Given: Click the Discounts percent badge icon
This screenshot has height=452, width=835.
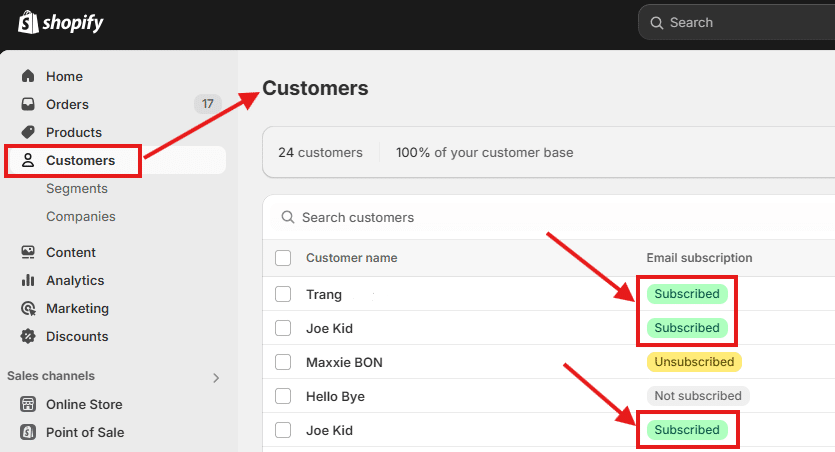Looking at the screenshot, I should pos(28,336).
